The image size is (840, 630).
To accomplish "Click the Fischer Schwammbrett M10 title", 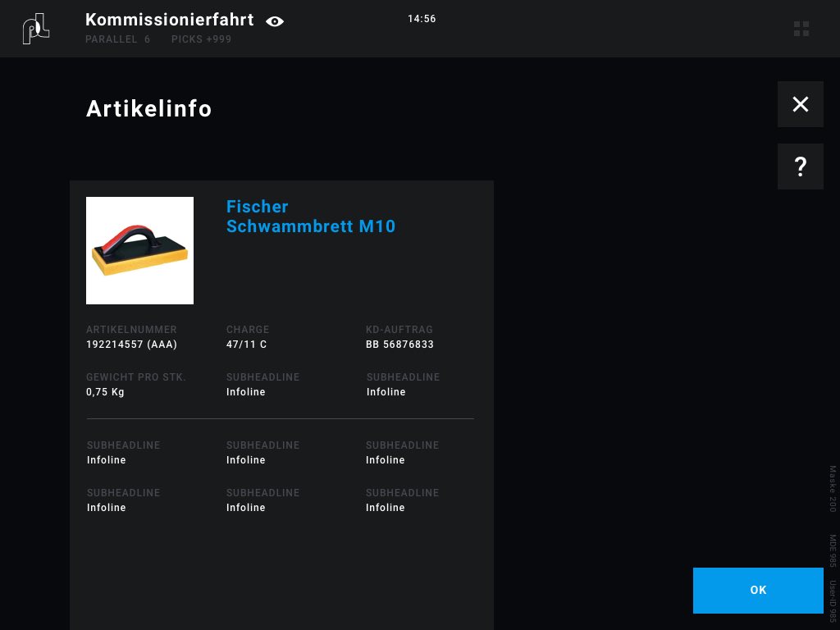I will point(311,217).
